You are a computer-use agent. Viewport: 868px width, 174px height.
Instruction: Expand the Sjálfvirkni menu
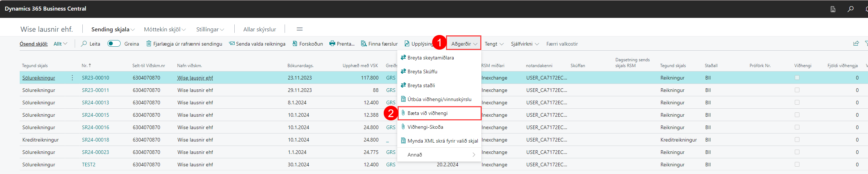click(525, 44)
